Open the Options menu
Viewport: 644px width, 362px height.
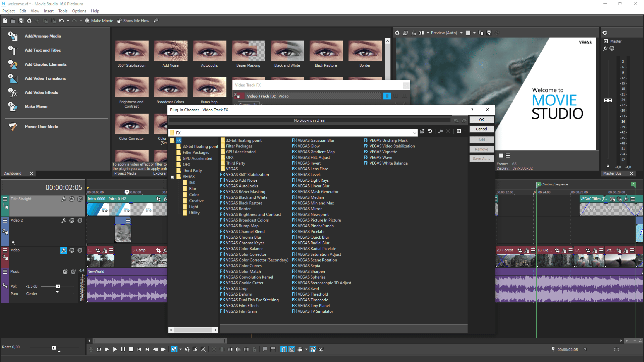(79, 11)
